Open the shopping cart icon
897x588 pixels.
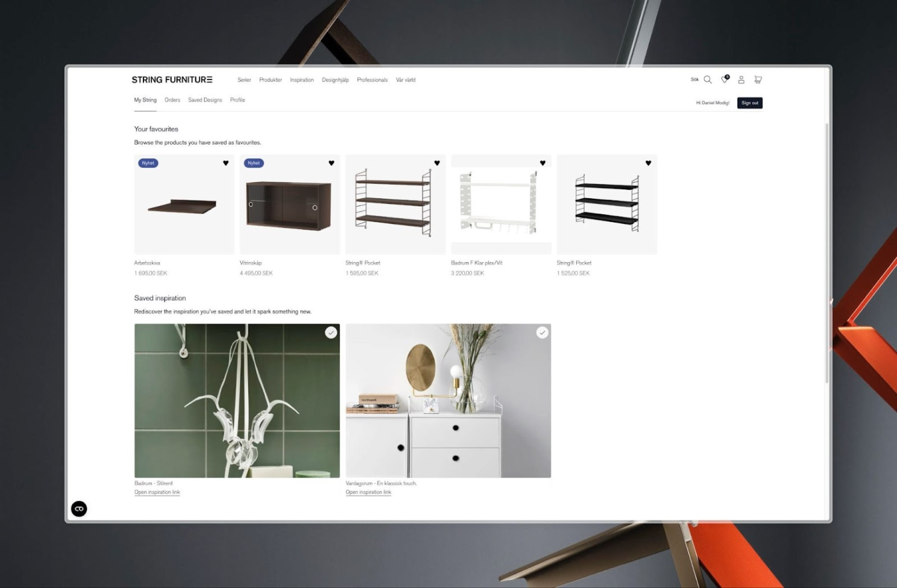pos(758,80)
